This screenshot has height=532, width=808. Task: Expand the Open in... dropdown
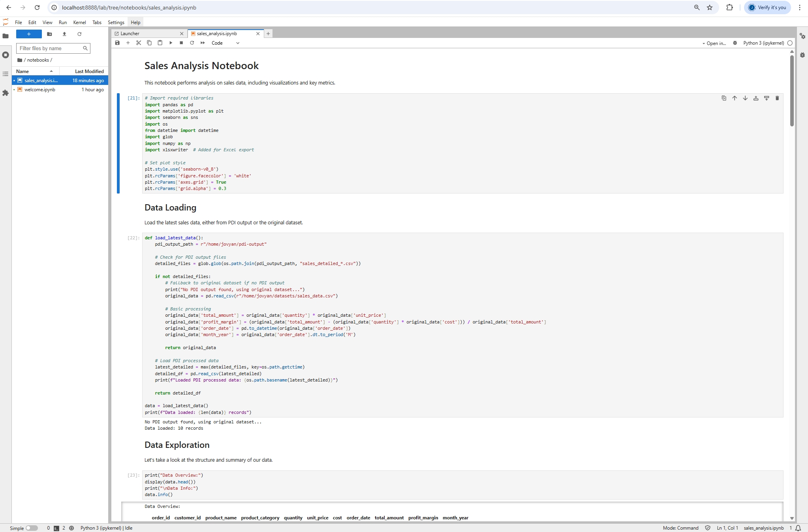click(714, 43)
